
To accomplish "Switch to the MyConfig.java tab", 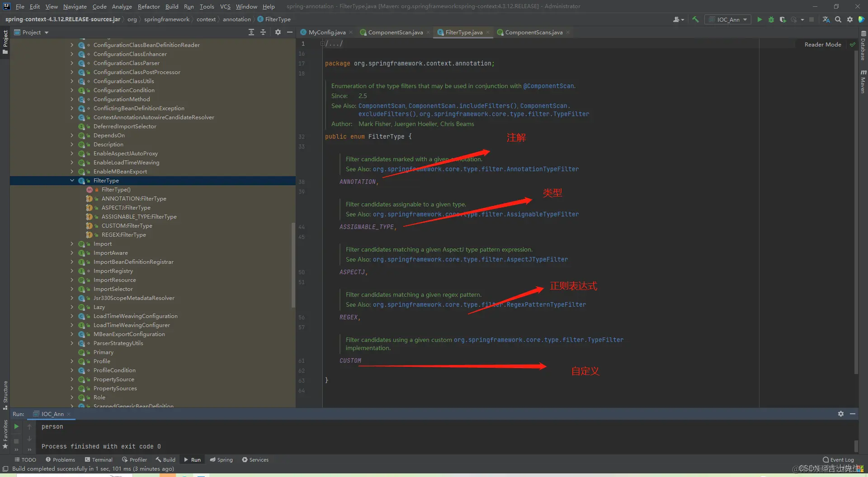I will pos(327,32).
